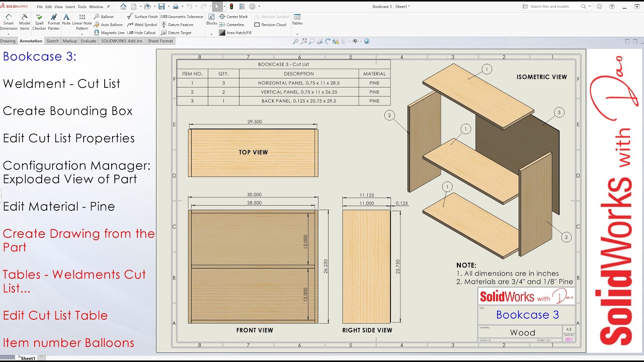Add a Center Mark
This screenshot has height=362, width=644.
(x=233, y=17)
